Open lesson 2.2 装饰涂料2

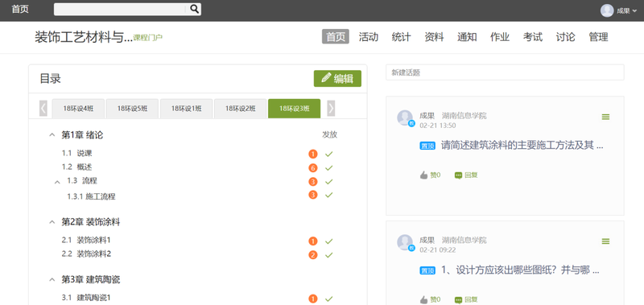tap(86, 253)
